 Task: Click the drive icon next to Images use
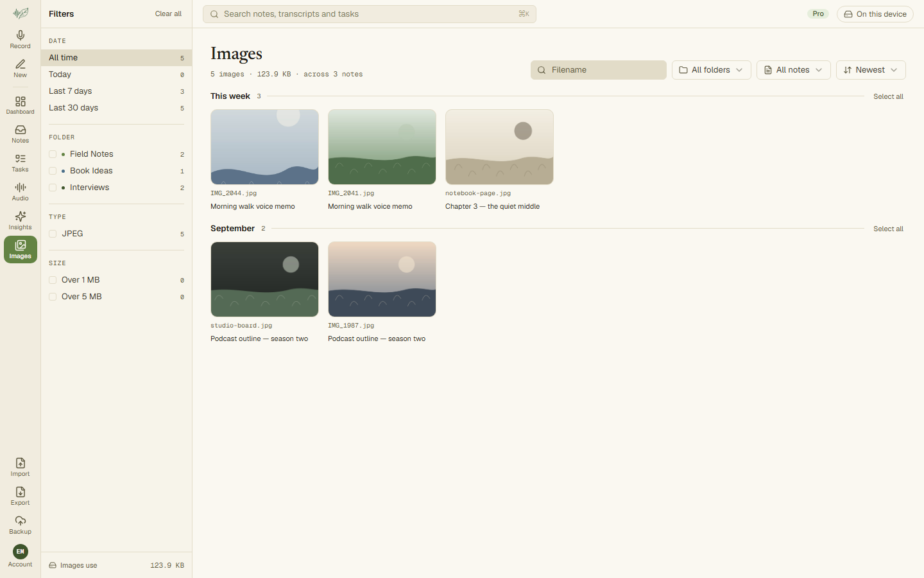tap(53, 565)
